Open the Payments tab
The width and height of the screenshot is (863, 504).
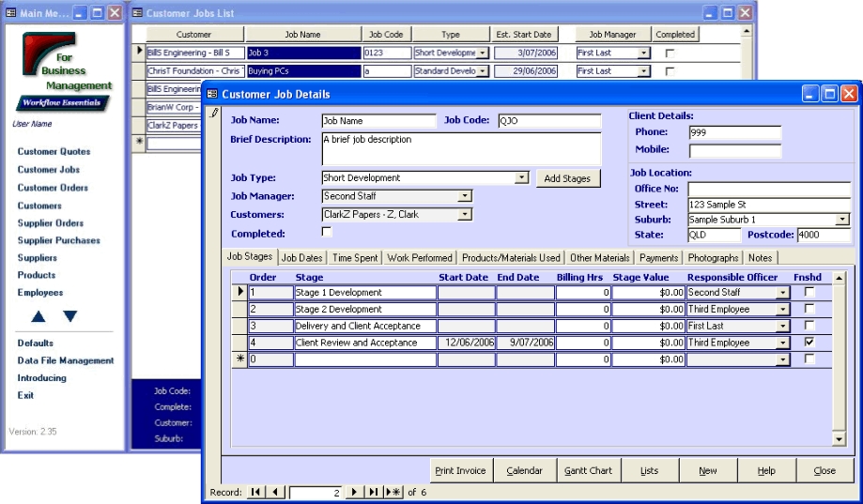click(x=658, y=257)
